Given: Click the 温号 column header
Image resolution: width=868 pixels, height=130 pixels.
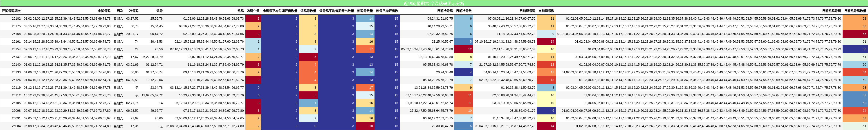Looking at the screenshot, I should pyautogui.click(x=159, y=11).
